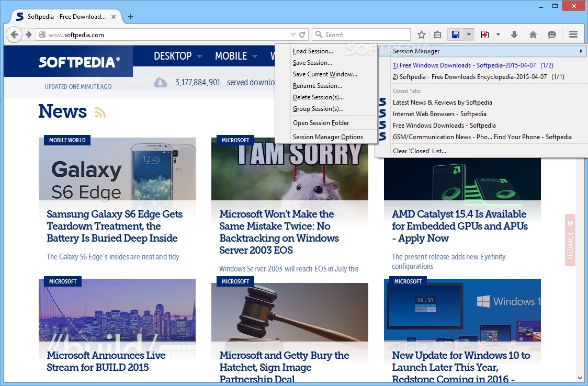Load session Softpedia - Free Downloads Encyclopedia-2015-04-07
588x386 pixels.
pyautogui.click(x=481, y=77)
